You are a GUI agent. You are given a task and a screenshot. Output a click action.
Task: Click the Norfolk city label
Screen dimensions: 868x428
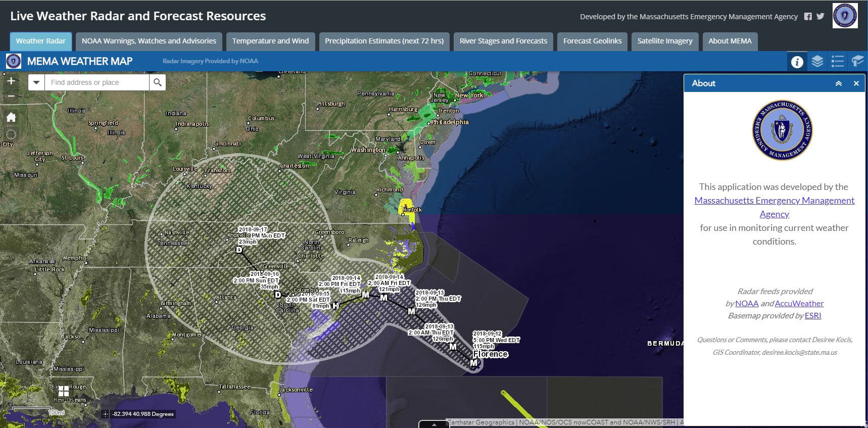click(412, 210)
